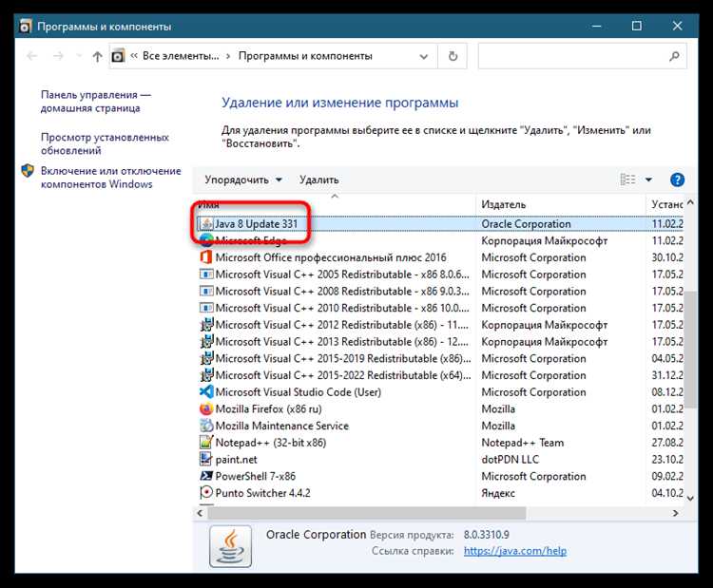Expand the address bar history dropdown
The width and height of the screenshot is (713, 588).
(425, 57)
